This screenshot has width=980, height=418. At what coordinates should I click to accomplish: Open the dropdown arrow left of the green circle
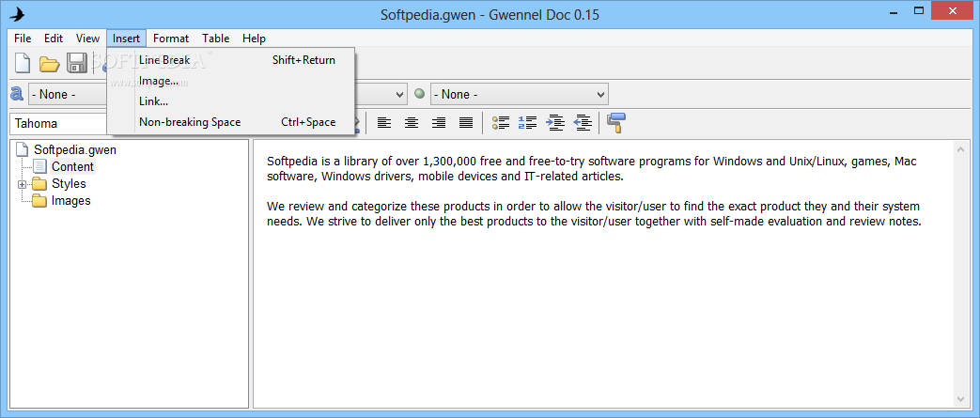click(400, 95)
